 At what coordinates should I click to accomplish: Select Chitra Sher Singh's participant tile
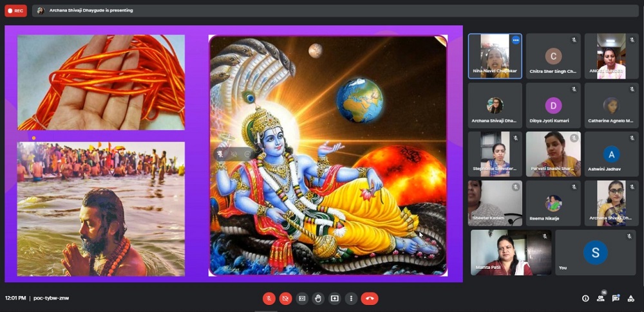pos(553,56)
